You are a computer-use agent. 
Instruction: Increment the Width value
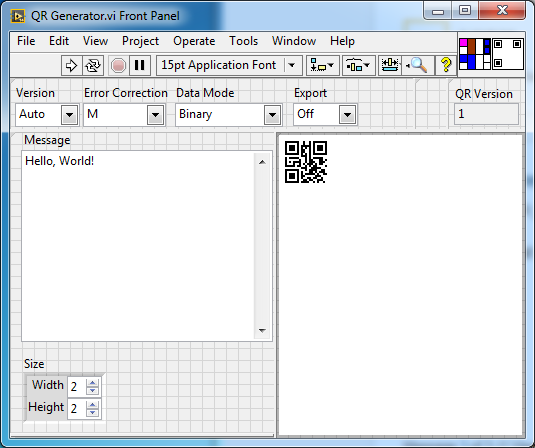(92, 382)
